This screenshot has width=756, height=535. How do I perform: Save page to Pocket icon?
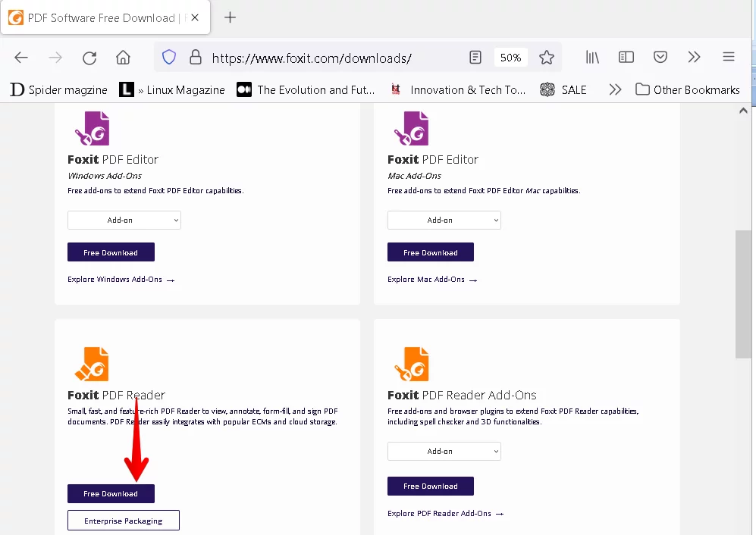660,58
